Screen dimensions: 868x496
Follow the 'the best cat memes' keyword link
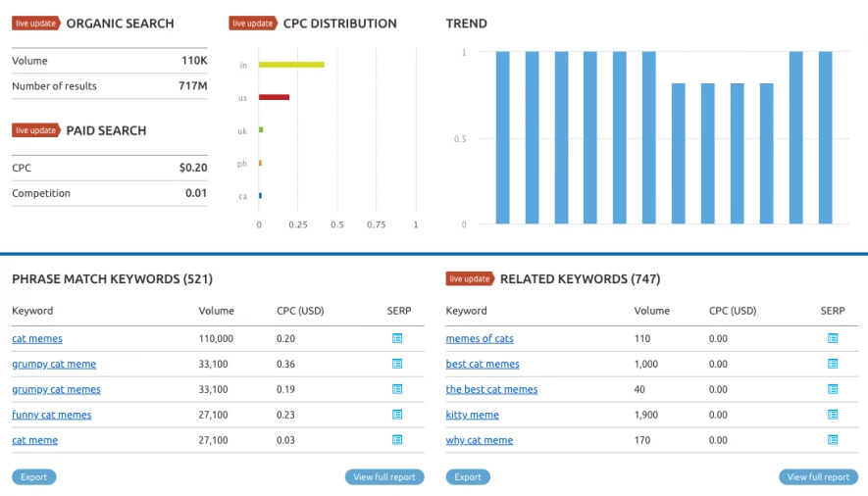point(491,389)
